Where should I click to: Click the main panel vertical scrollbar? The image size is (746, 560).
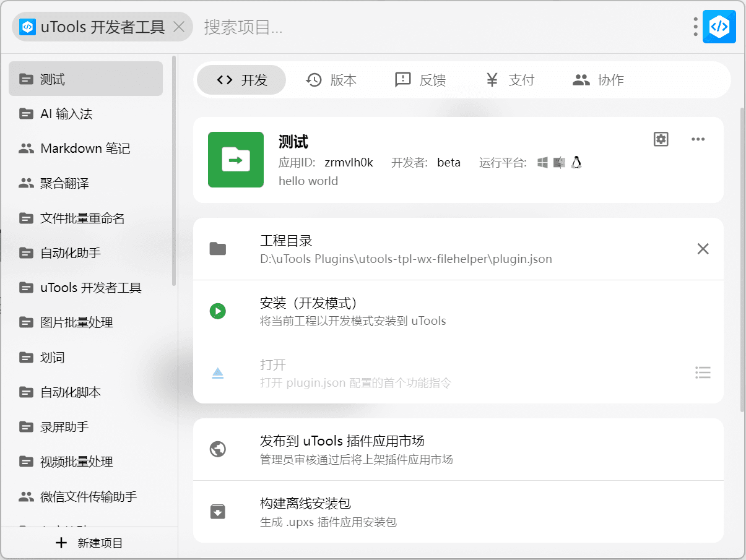point(742,260)
